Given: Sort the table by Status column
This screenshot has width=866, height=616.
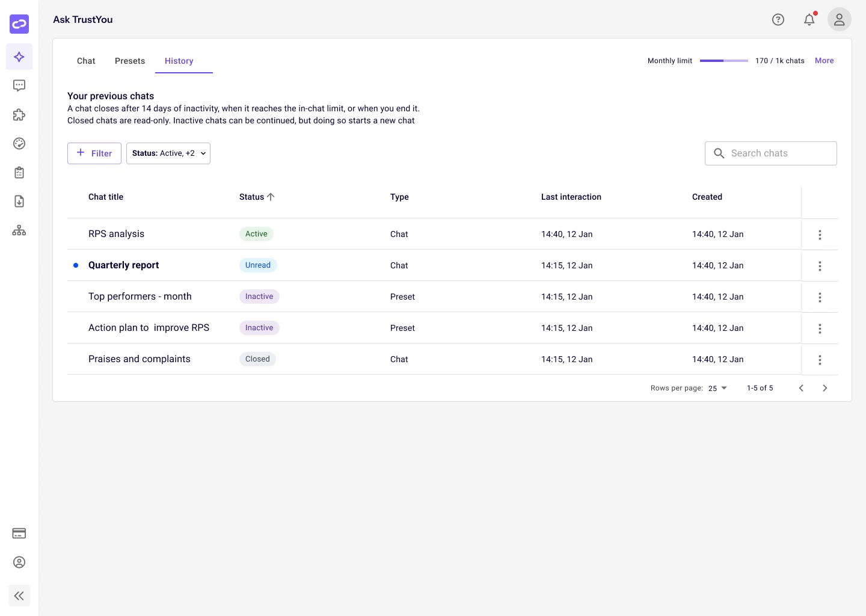Looking at the screenshot, I should (257, 197).
